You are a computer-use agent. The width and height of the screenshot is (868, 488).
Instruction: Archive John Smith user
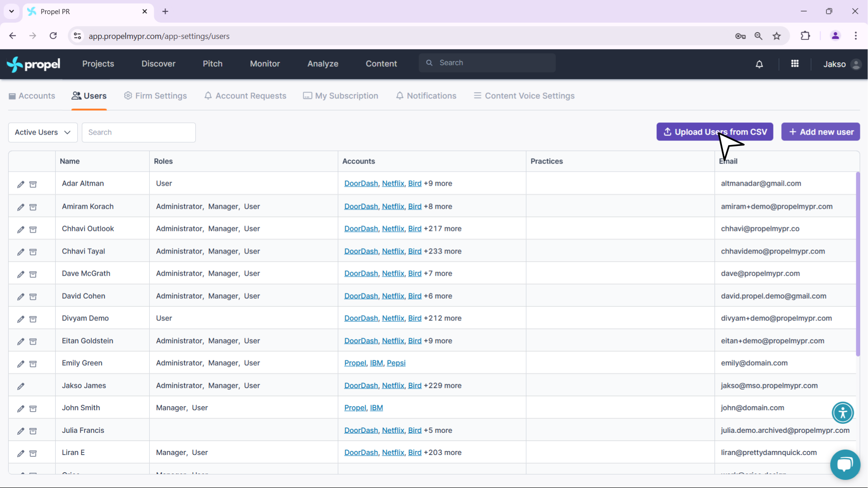(x=33, y=408)
